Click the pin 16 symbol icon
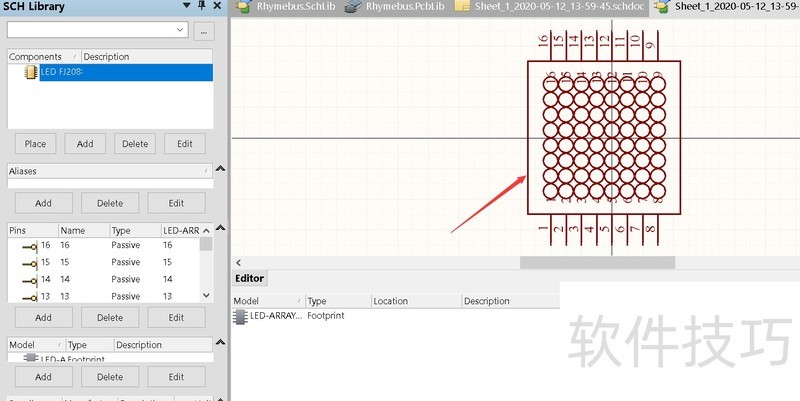 30,247
